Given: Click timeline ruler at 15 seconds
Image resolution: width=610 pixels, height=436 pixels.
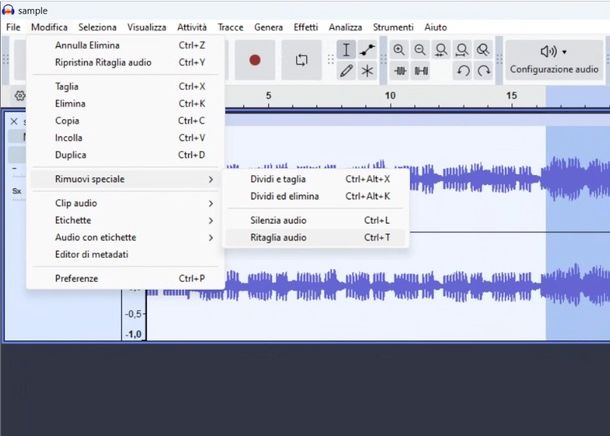Looking at the screenshot, I should tap(512, 96).
